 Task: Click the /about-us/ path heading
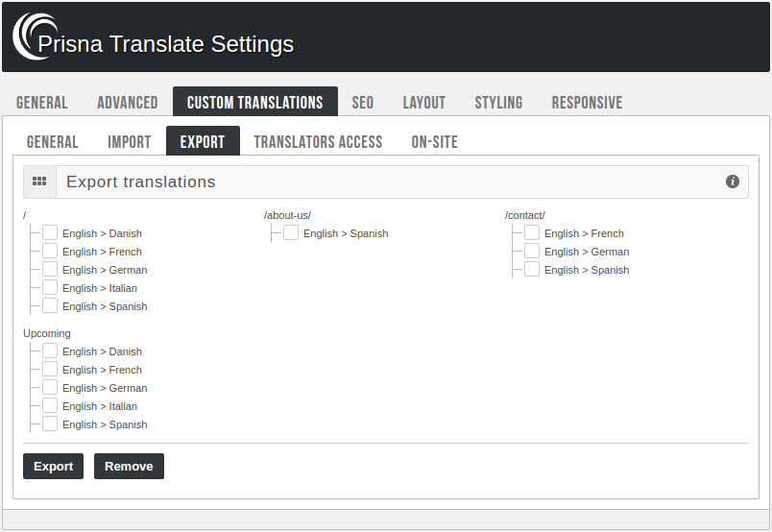(287, 215)
